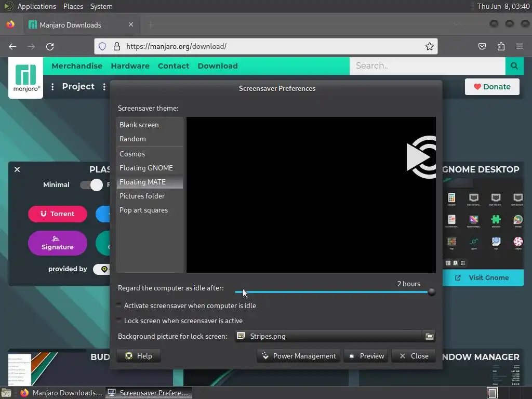Switch to Manjaro Downloads taskbar window
The width and height of the screenshot is (532, 399).
point(61,393)
